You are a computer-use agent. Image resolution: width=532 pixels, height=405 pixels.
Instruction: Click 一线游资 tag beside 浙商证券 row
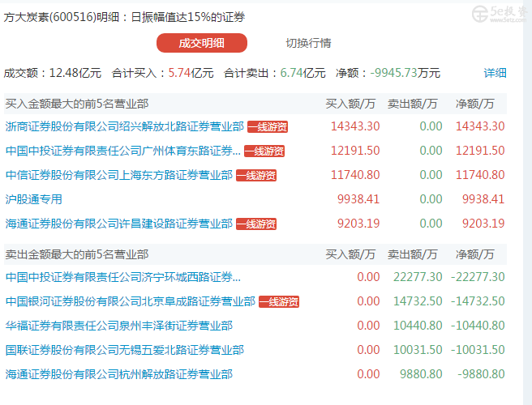pyautogui.click(x=268, y=126)
